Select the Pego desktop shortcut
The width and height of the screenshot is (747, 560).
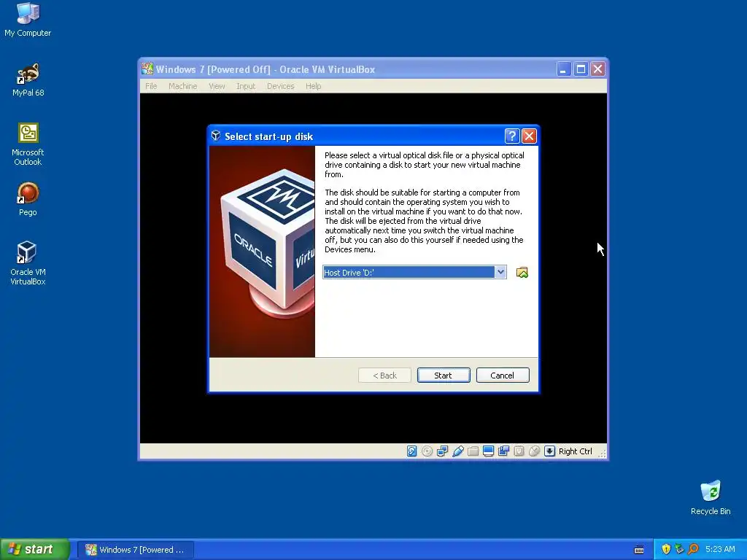(x=28, y=199)
